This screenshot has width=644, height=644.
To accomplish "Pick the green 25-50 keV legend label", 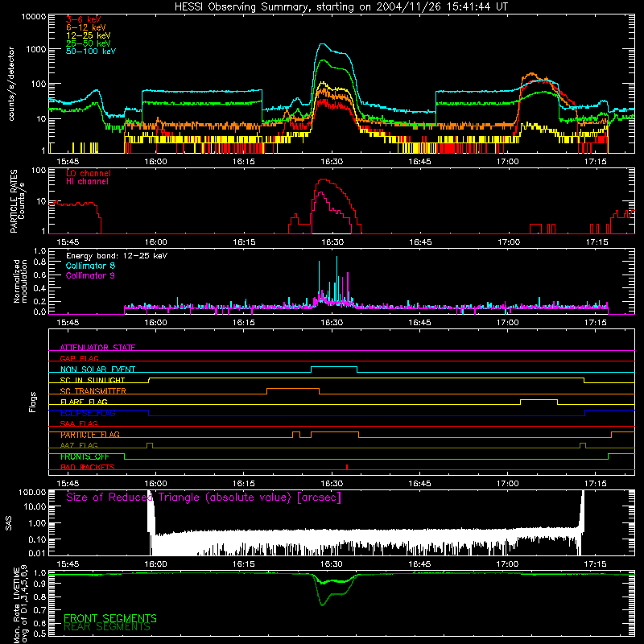I will [x=88, y=43].
